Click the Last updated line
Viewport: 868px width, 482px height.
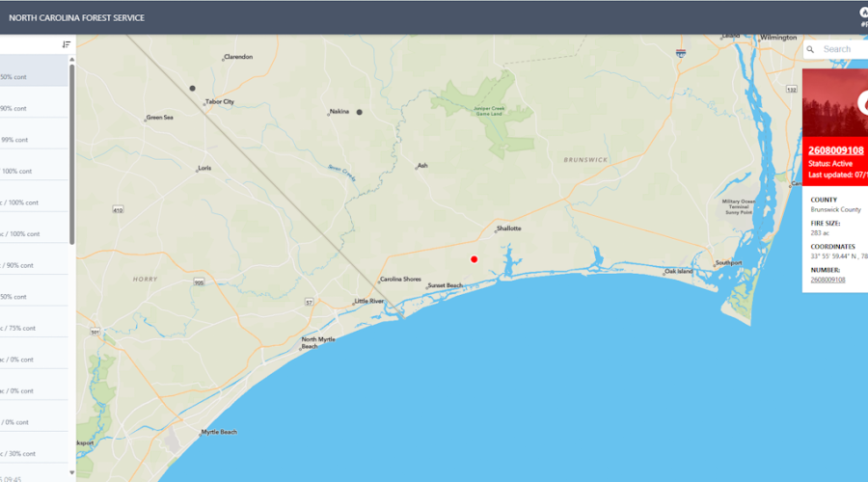coord(837,174)
